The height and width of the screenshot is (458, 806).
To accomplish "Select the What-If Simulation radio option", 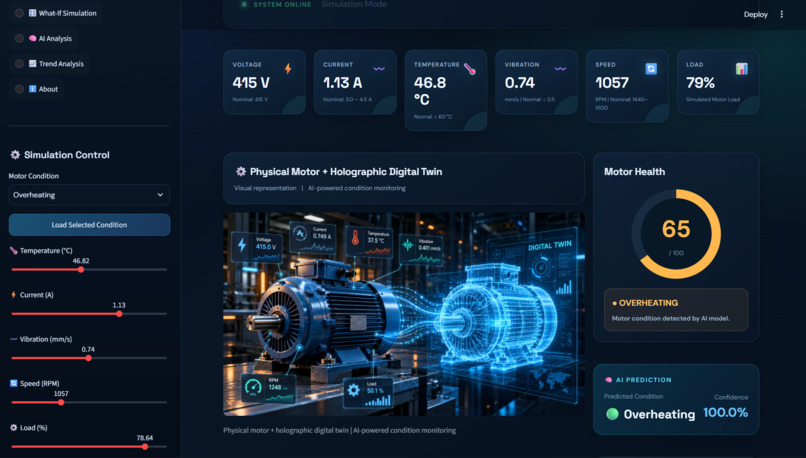I will click(19, 13).
